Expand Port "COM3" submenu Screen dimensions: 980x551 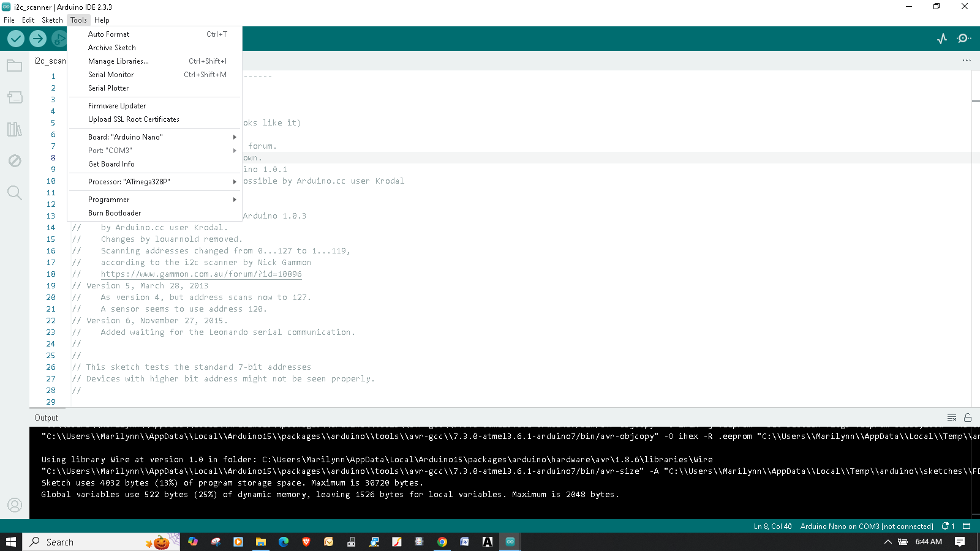(x=155, y=151)
